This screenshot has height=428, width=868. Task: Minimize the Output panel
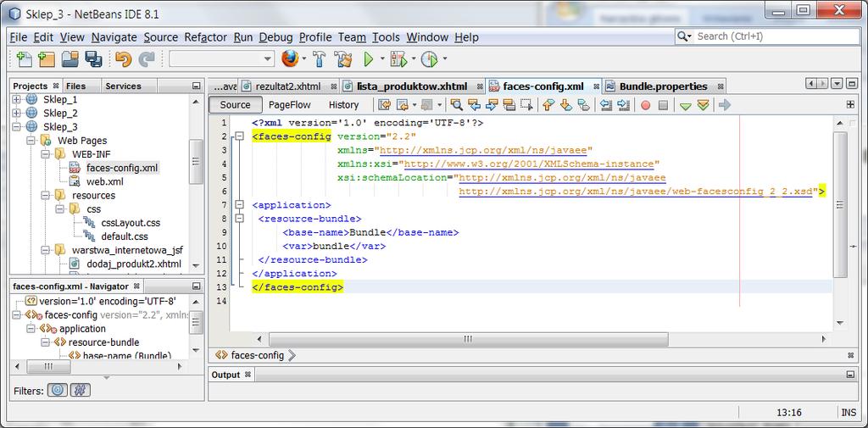[850, 375]
